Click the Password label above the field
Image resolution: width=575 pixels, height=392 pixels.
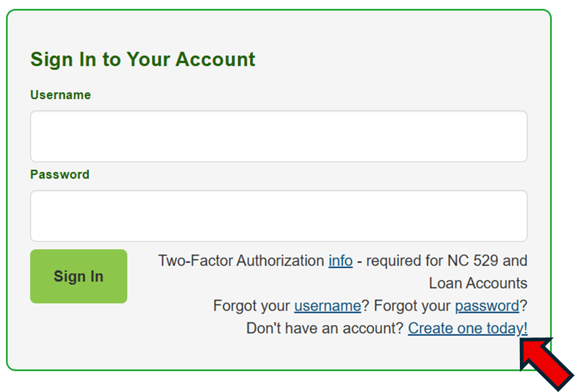click(59, 174)
